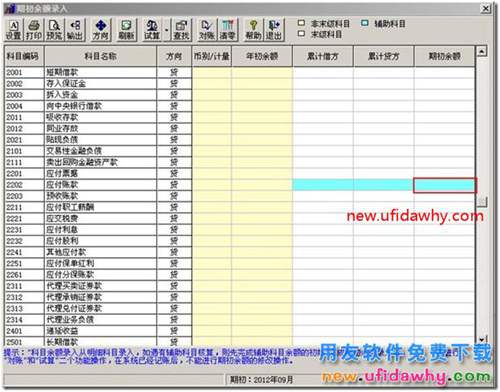Select the row 短期借款
Viewport: 500px width, 392px height.
pos(240,72)
